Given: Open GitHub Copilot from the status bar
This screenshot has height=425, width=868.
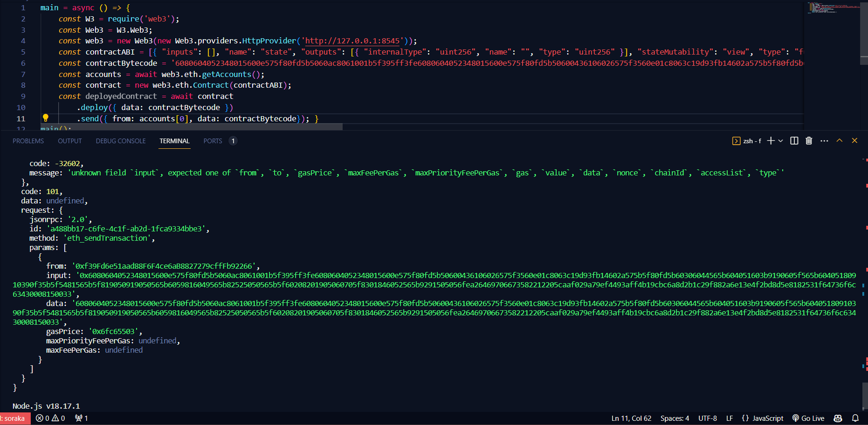Looking at the screenshot, I should pos(838,418).
